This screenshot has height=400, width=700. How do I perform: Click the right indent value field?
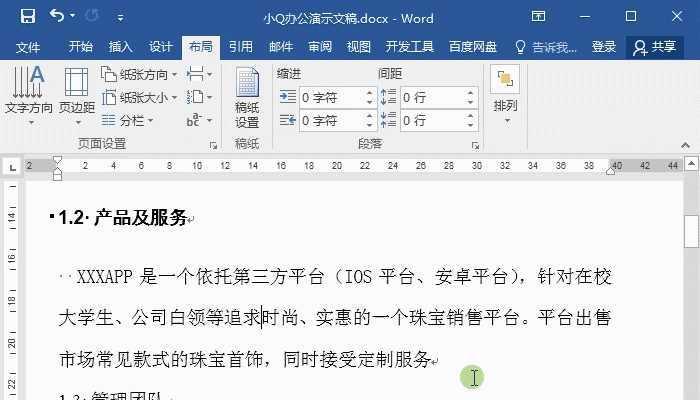pos(333,121)
